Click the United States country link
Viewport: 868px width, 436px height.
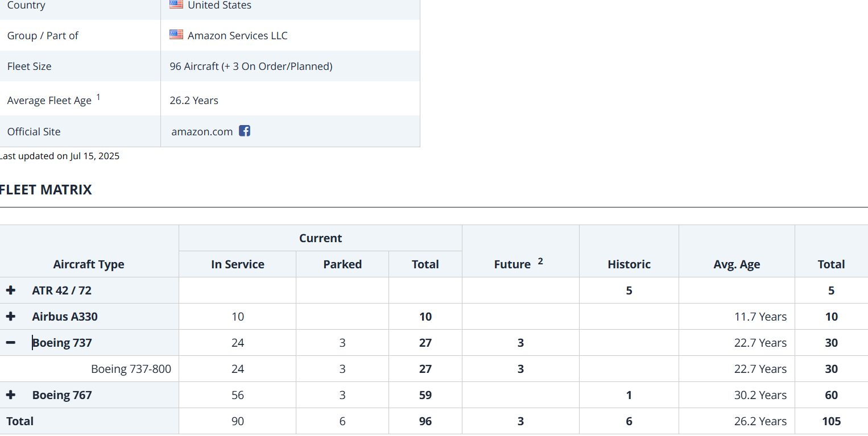219,5
